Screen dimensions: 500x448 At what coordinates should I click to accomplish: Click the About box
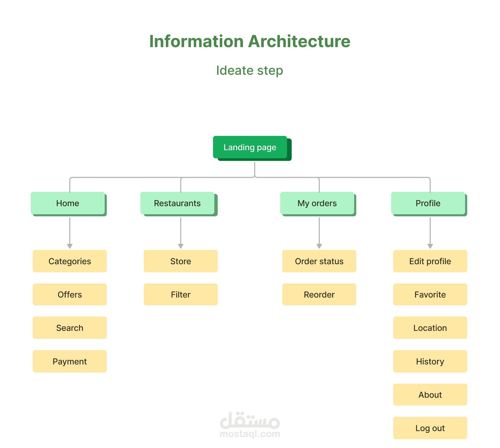[x=430, y=395]
